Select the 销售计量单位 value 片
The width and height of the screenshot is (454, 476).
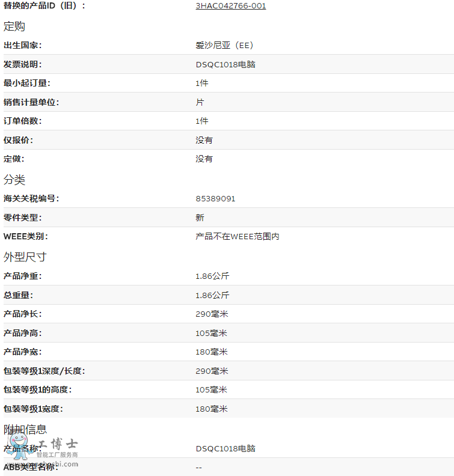(200, 102)
